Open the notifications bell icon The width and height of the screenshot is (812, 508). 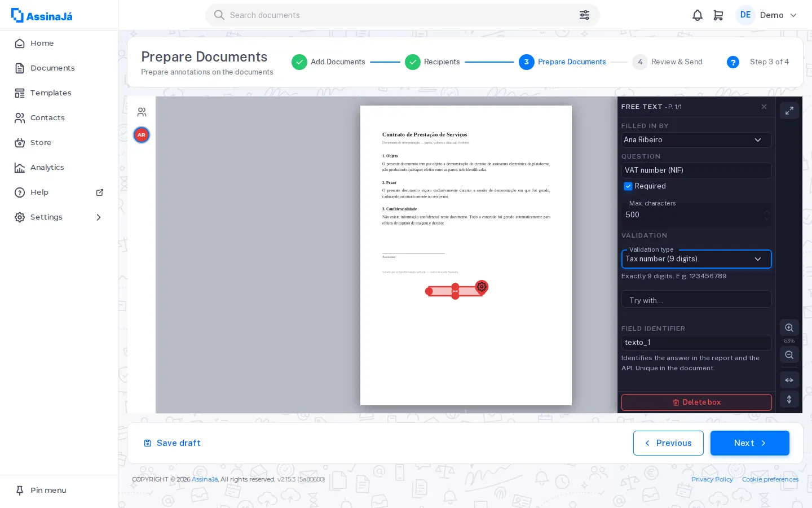[x=698, y=15]
